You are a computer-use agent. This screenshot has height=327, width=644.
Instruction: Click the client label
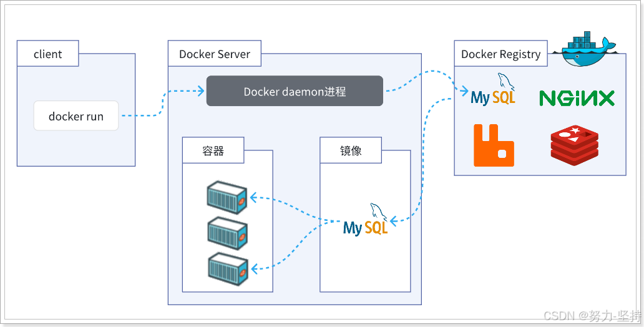(x=47, y=54)
